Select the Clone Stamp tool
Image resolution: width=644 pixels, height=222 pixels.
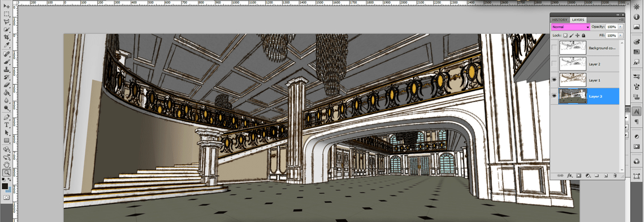click(x=7, y=69)
